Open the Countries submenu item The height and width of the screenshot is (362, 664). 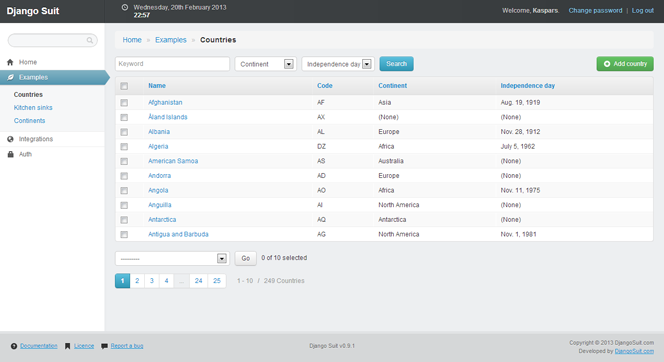[x=28, y=94]
